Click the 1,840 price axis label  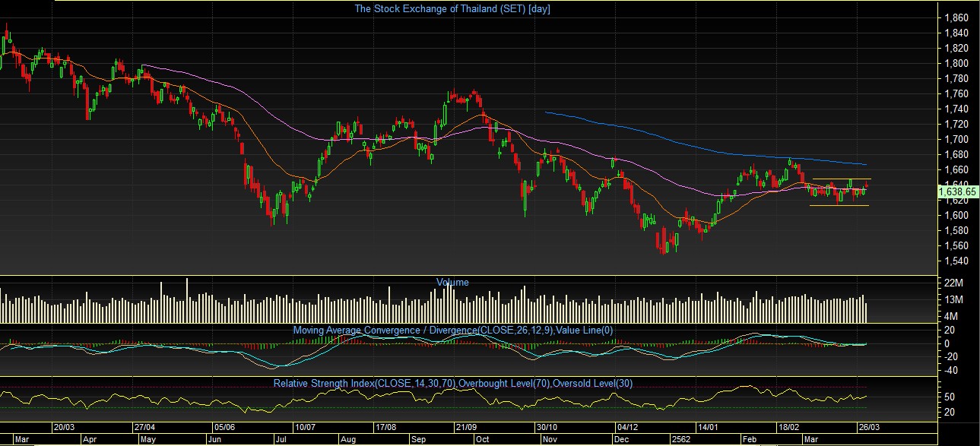955,33
